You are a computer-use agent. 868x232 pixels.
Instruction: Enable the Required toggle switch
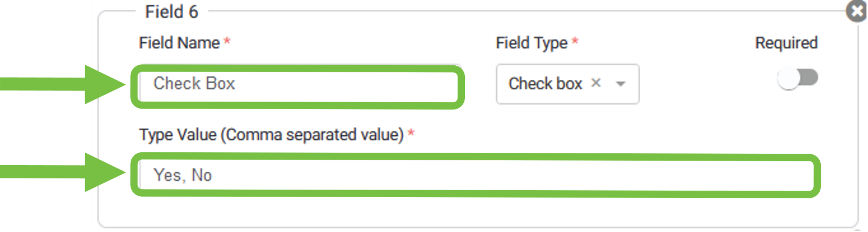tap(797, 78)
